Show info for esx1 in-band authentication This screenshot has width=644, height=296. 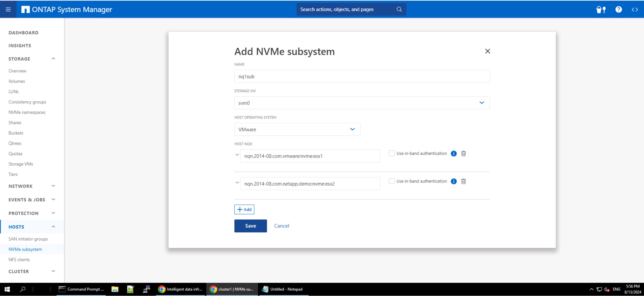click(454, 154)
